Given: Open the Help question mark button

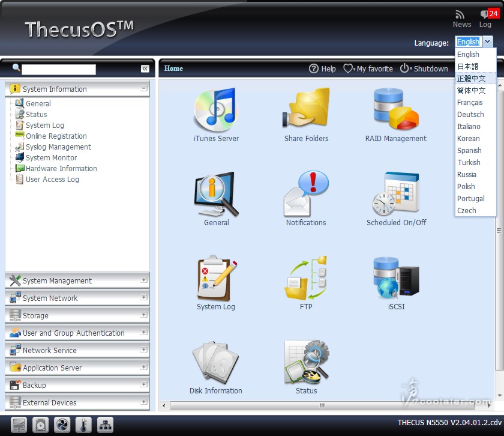Looking at the screenshot, I should 322,68.
